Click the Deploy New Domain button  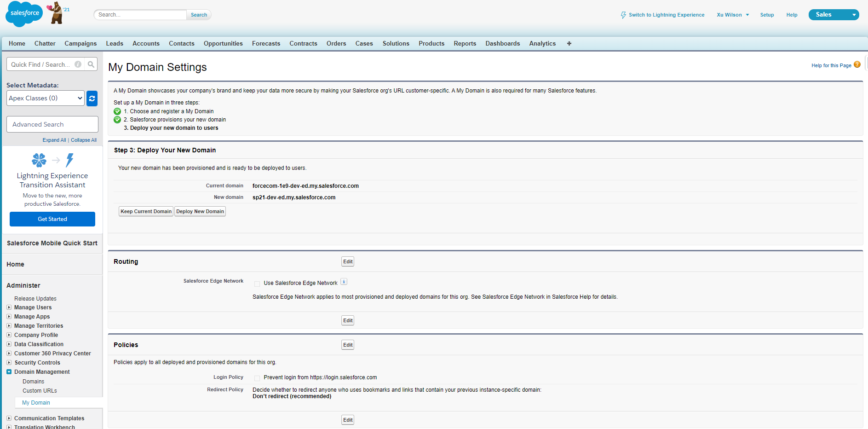click(200, 211)
